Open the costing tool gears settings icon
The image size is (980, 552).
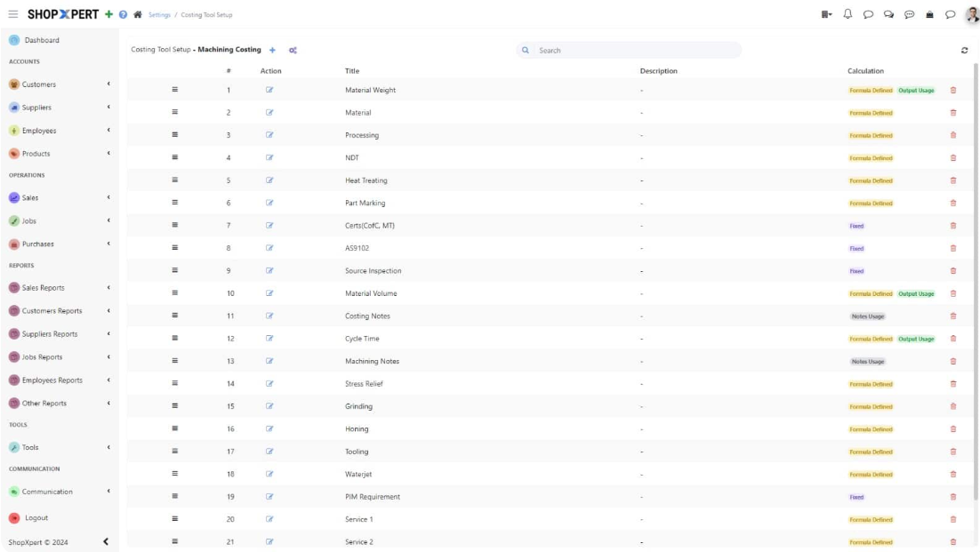pos(293,50)
